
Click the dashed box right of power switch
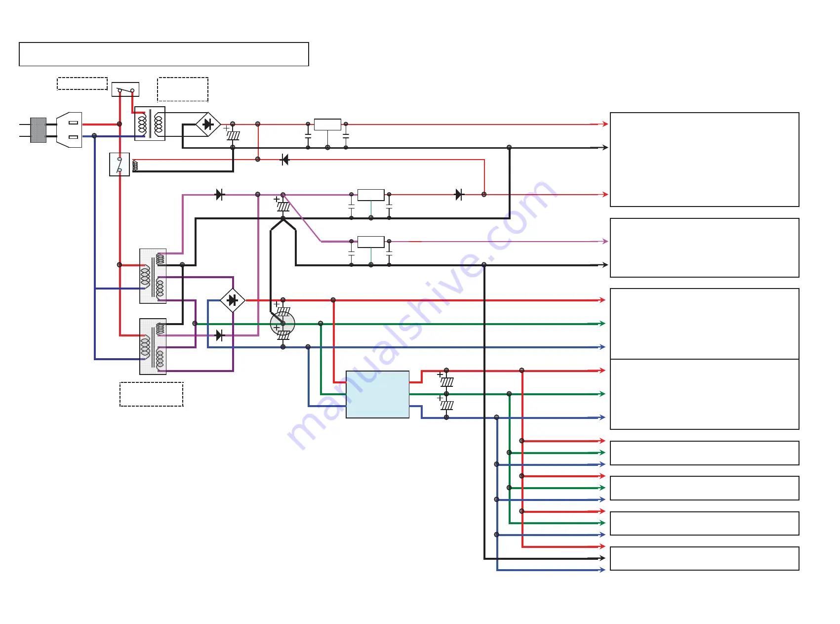click(x=183, y=89)
